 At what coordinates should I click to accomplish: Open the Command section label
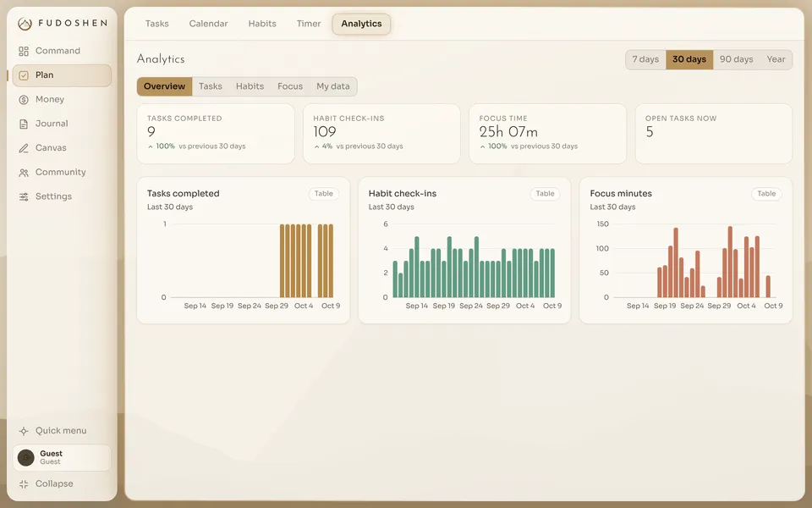pyautogui.click(x=58, y=51)
